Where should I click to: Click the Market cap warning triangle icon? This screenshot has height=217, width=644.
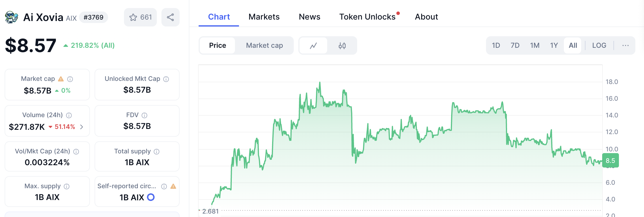pos(61,79)
